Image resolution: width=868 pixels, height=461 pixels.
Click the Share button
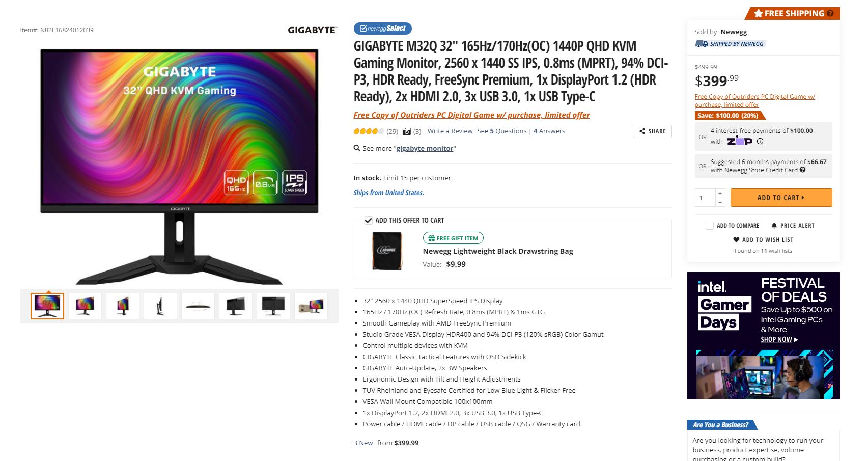click(652, 131)
